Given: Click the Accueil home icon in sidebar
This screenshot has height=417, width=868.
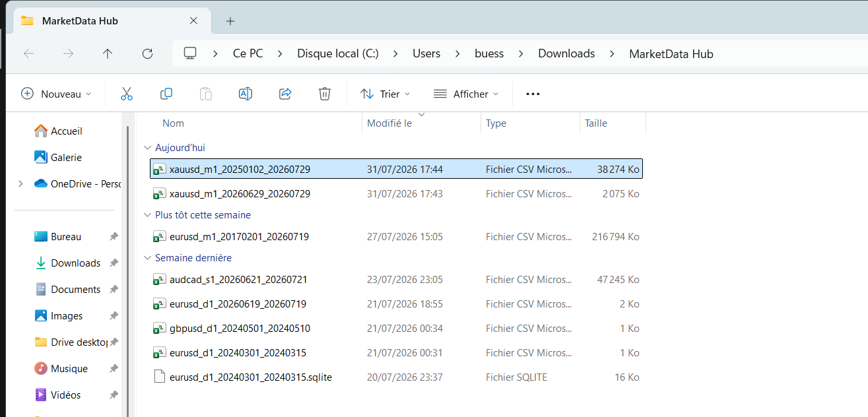Looking at the screenshot, I should (x=41, y=131).
